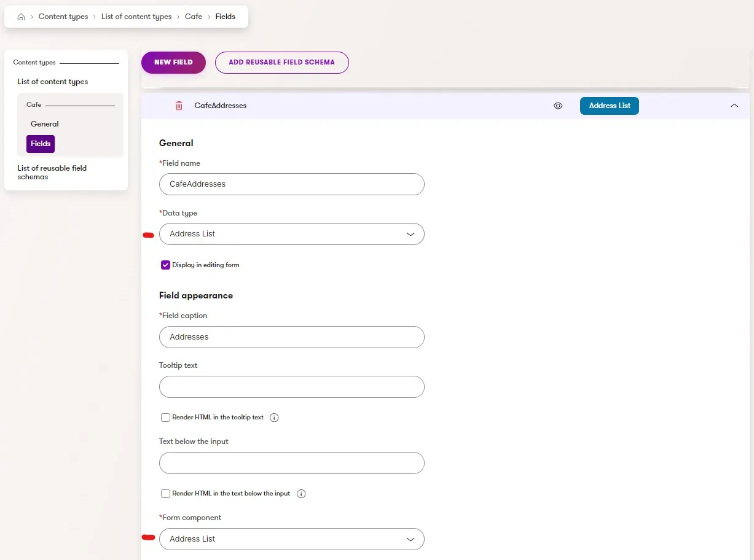Go to List of content types in sidebar
Image resolution: width=754 pixels, height=560 pixels.
click(53, 82)
